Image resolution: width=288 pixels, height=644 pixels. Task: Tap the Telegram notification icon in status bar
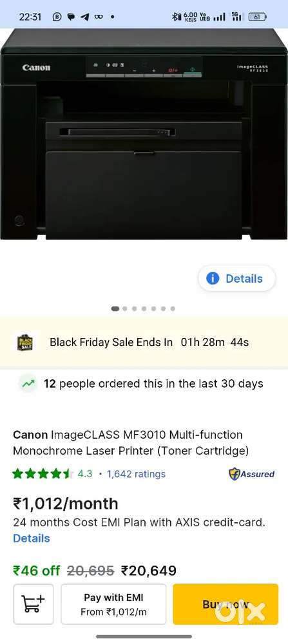[85, 17]
